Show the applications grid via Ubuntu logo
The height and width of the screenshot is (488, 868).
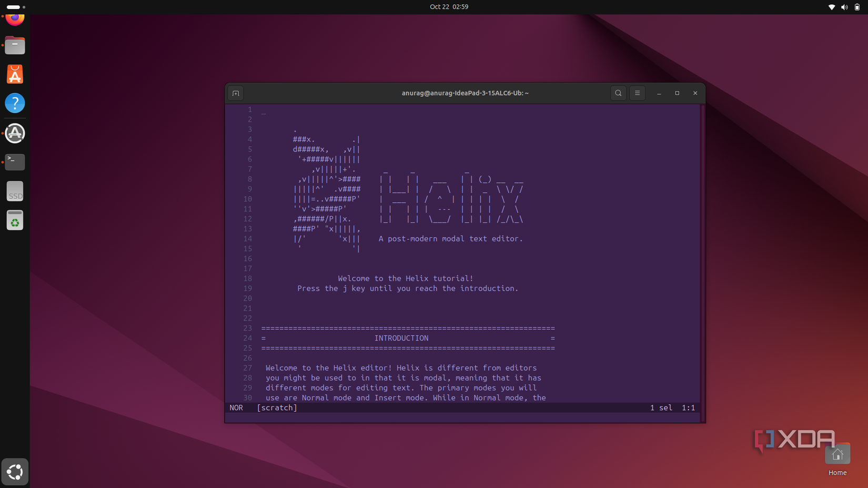[x=15, y=472]
